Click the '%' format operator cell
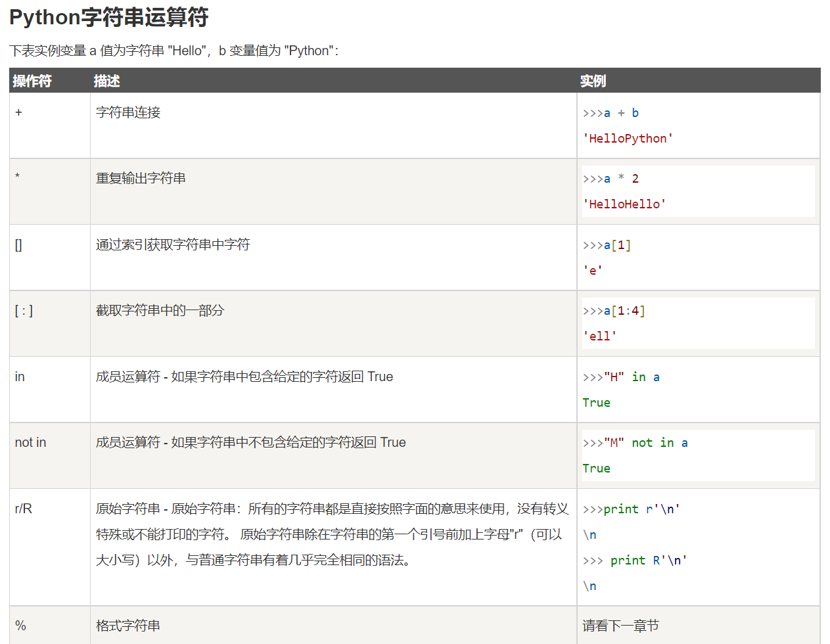 50,625
